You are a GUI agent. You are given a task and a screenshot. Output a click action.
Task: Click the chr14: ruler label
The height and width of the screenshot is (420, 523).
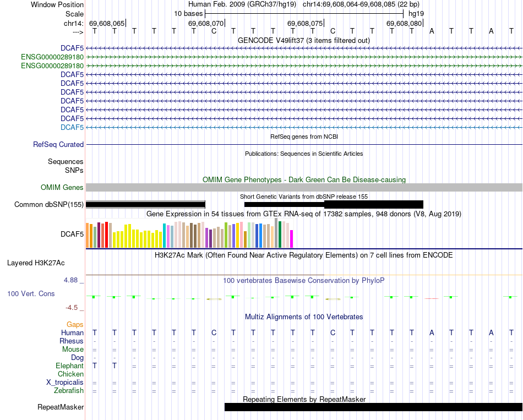(73, 23)
